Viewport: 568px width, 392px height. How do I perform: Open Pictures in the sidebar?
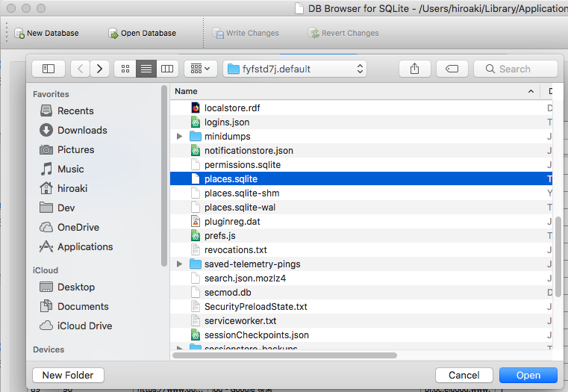pos(67,149)
